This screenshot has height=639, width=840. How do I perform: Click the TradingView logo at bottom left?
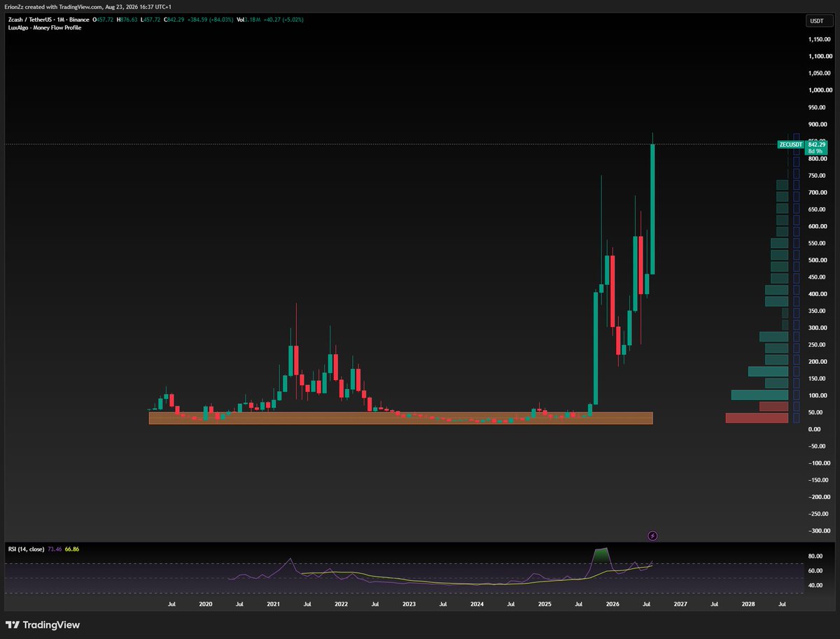tap(43, 625)
